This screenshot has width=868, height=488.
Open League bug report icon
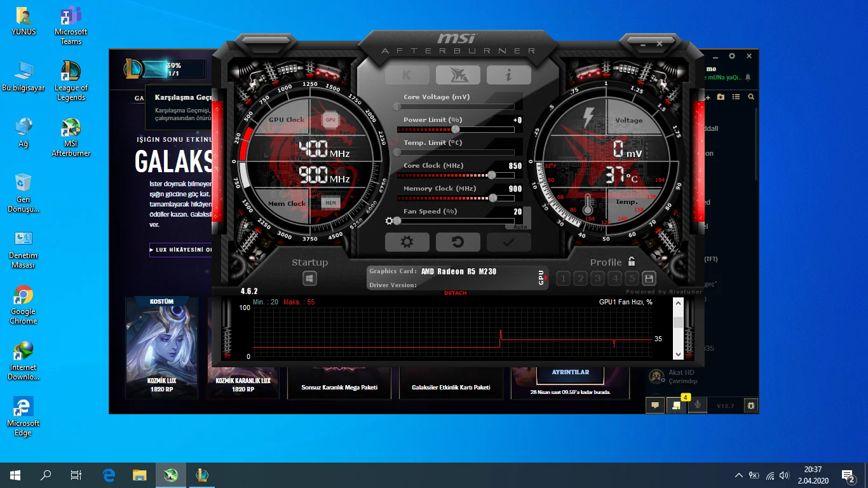751,405
